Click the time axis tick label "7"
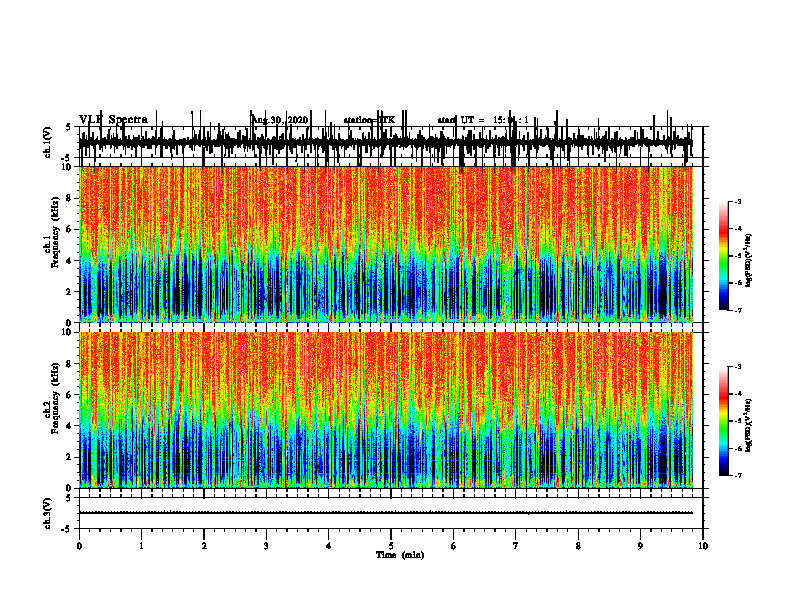This screenshot has width=792, height=612. [x=516, y=546]
